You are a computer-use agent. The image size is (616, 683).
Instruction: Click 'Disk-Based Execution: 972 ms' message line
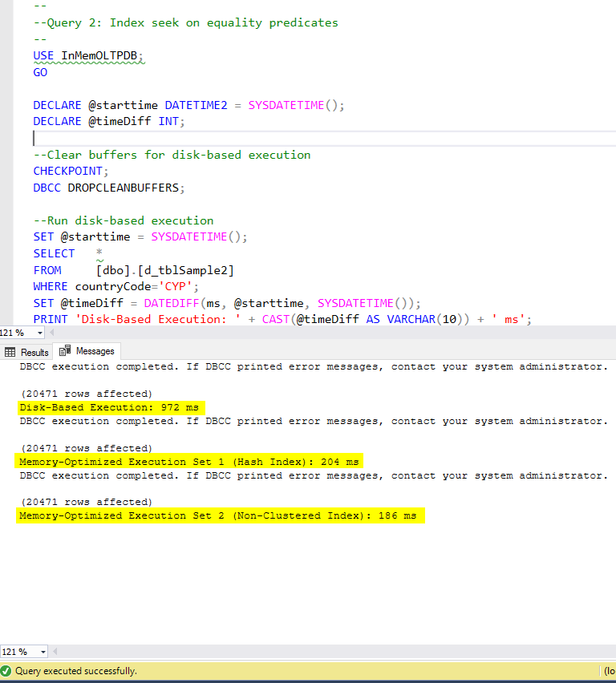pos(109,407)
